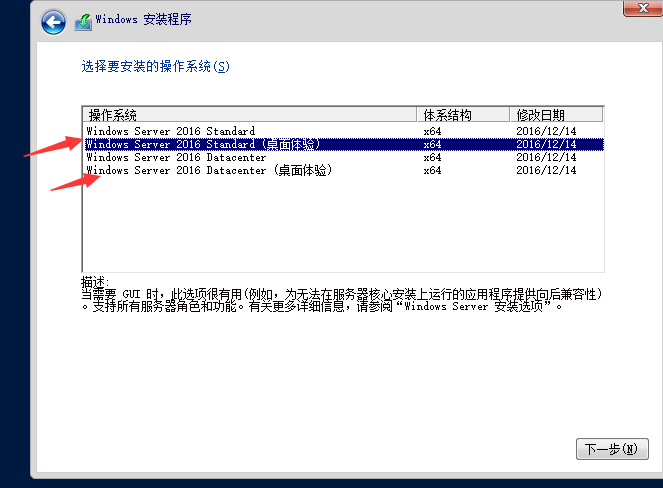
Task: Click the Next (下一步) button
Action: coord(612,449)
